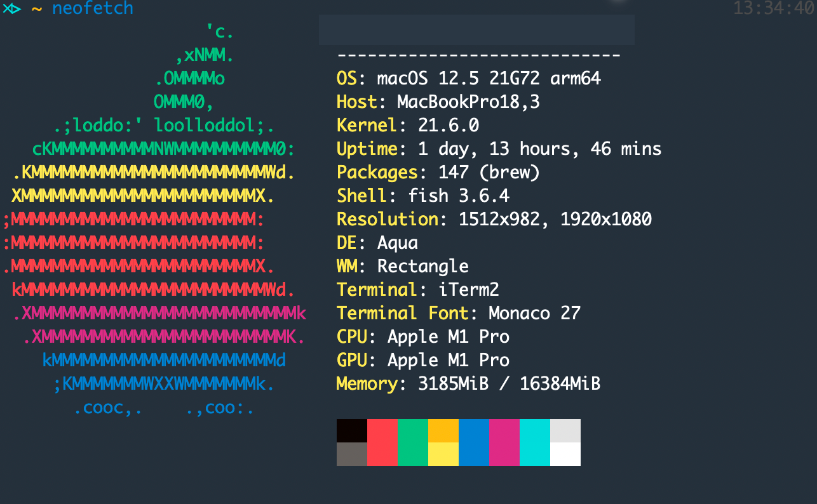Click the black color swatch
The width and height of the screenshot is (817, 504).
tap(351, 430)
